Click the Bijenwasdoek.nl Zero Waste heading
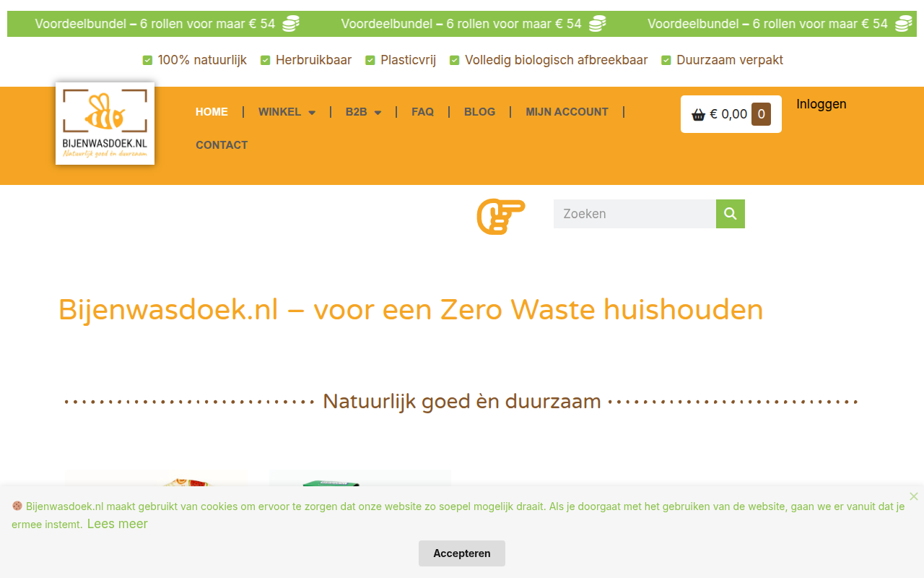This screenshot has width=924, height=578. click(411, 310)
